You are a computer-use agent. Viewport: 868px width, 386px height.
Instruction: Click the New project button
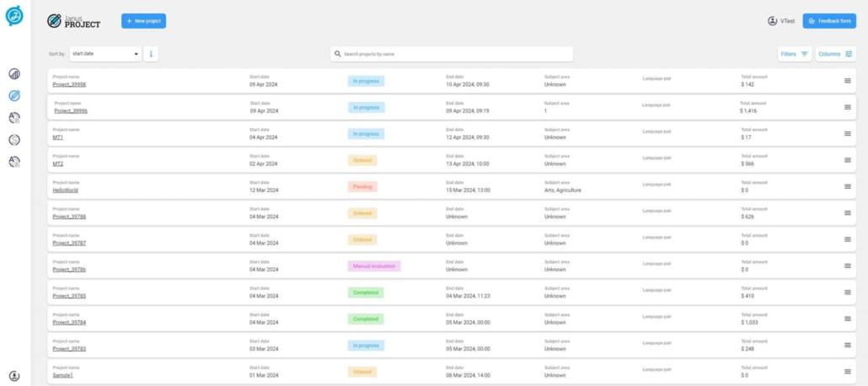tap(143, 21)
